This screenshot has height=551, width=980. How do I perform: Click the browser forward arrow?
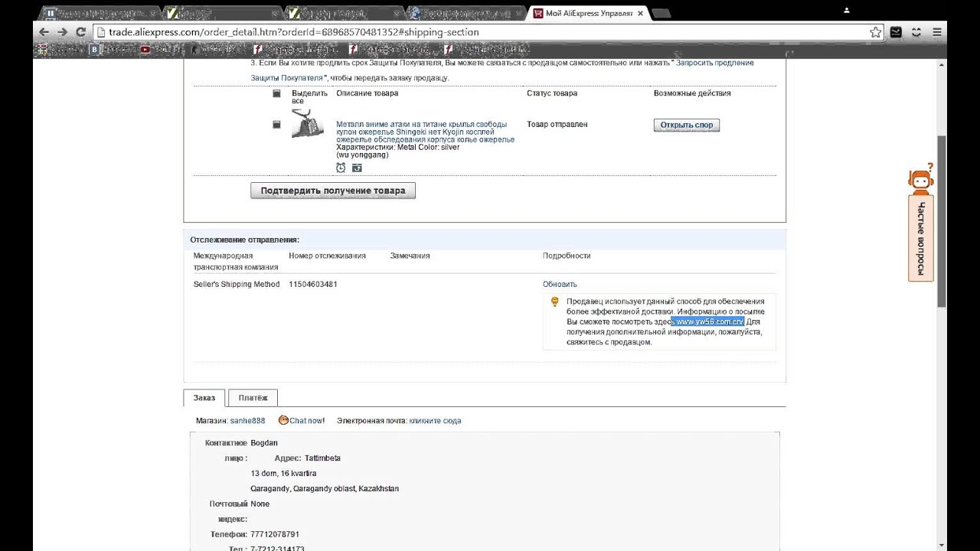point(63,32)
